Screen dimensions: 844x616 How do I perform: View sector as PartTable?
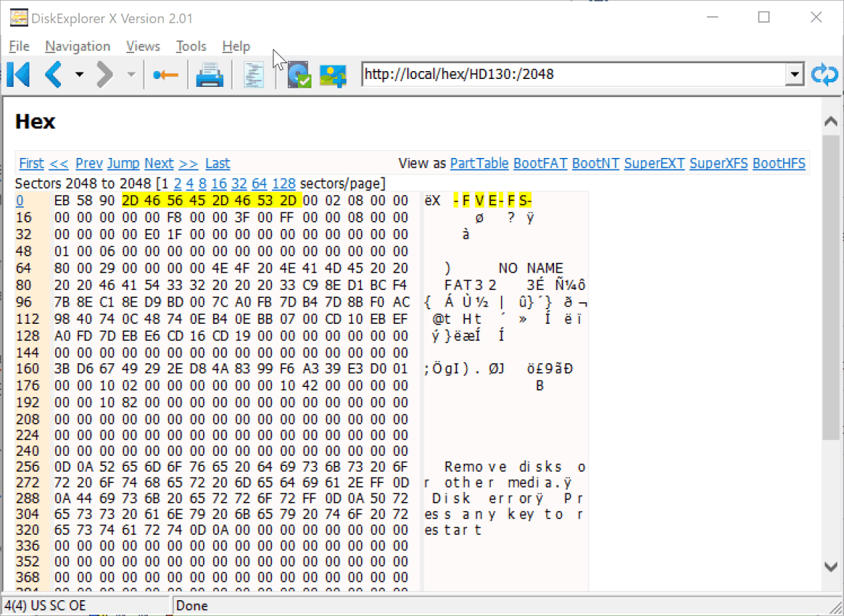point(479,163)
